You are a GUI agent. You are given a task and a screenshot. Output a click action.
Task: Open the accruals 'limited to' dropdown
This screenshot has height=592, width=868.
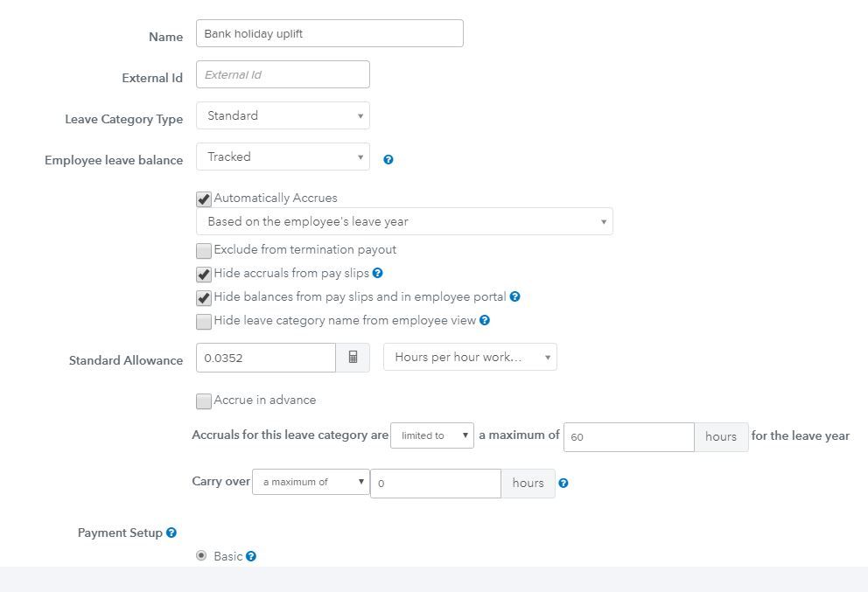431,435
